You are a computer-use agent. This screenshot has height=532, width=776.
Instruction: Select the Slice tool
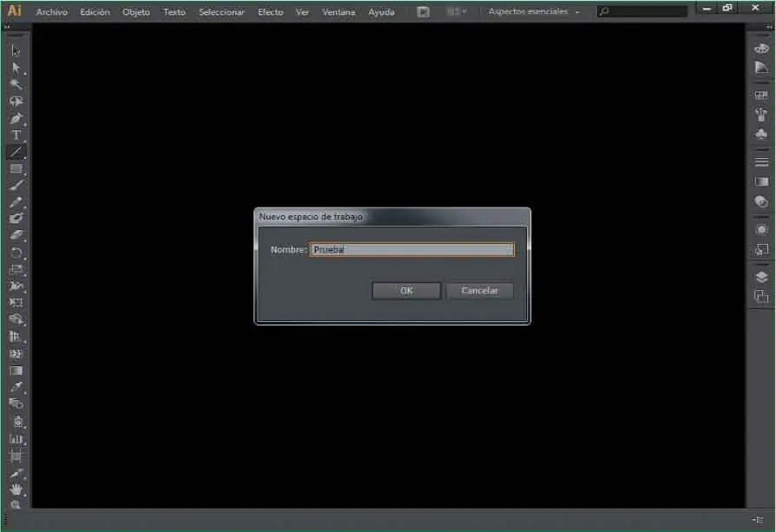16,473
